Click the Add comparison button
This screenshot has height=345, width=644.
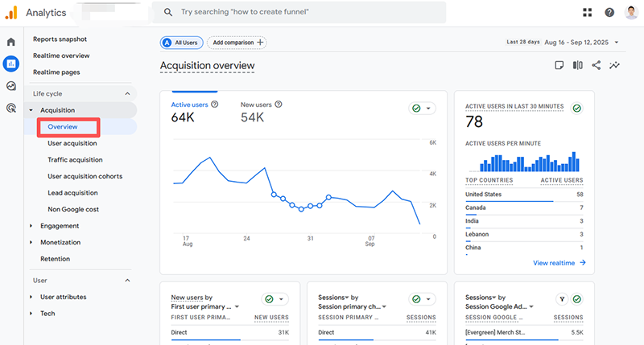237,43
